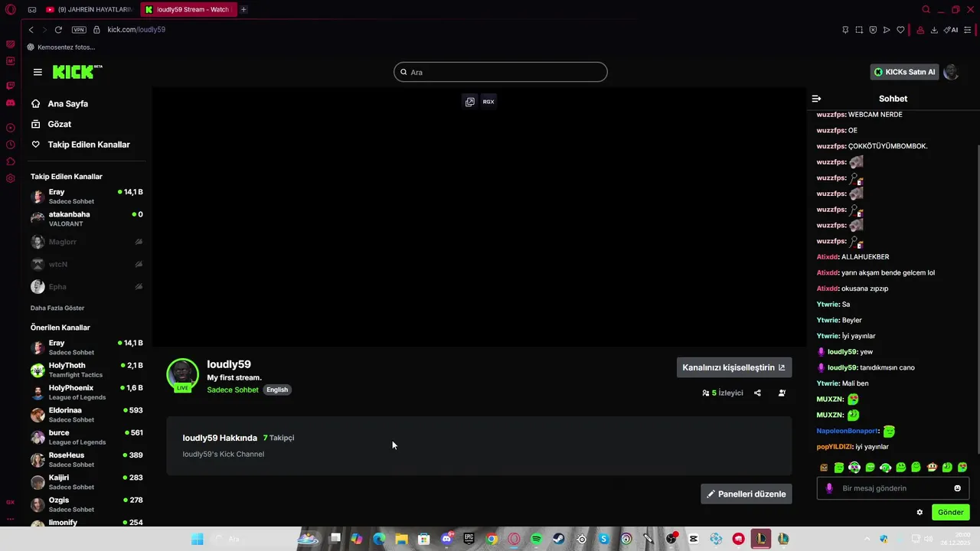
Task: Open atakanbaha VALORANT channel
Action: 87,219
